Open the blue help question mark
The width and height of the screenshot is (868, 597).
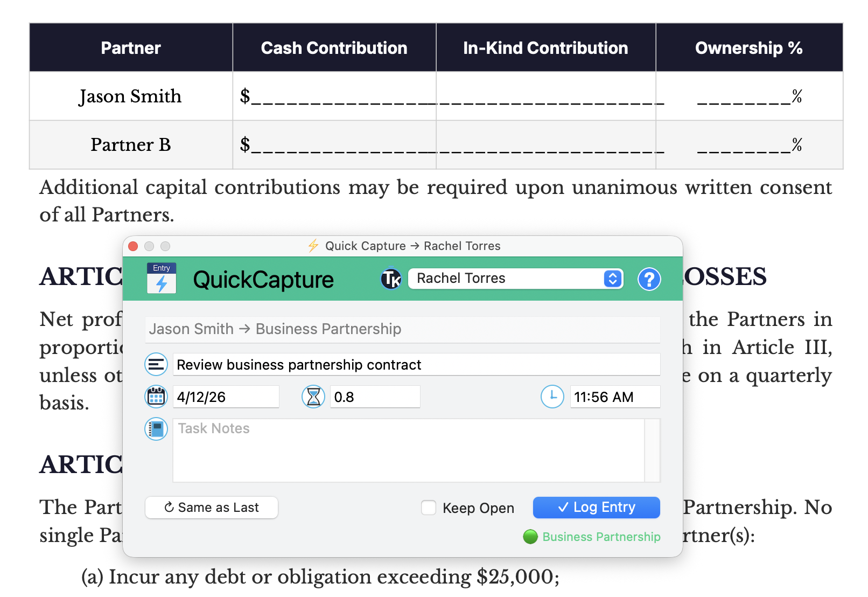[x=649, y=279]
